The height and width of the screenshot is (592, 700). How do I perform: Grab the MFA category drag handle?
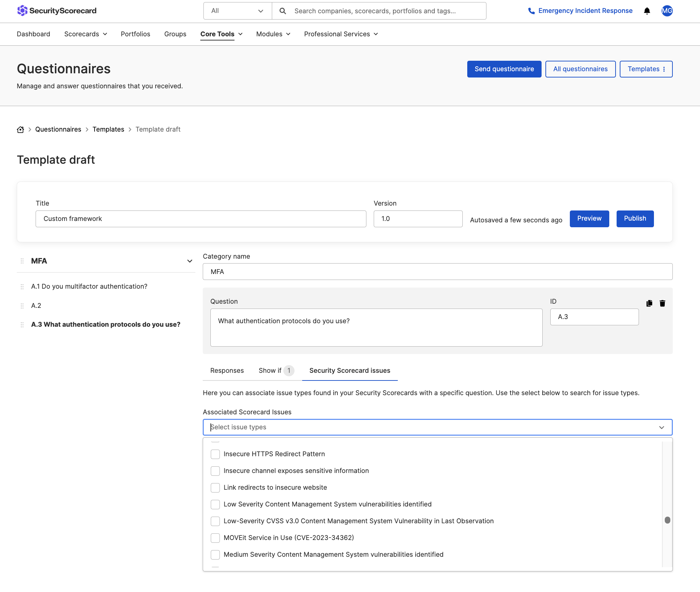(x=22, y=261)
